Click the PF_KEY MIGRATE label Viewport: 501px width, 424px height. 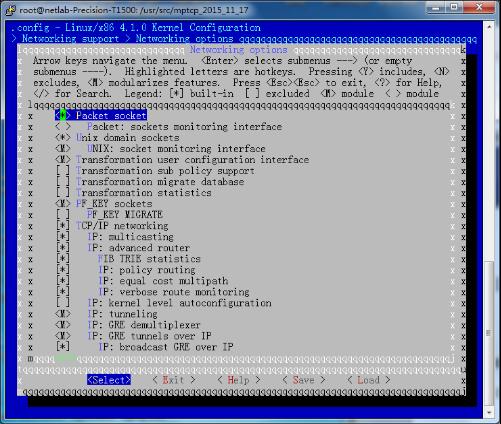point(125,215)
